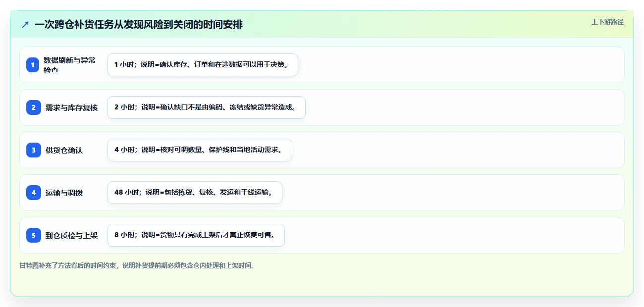Open the 8 小时 duration description box

click(x=196, y=235)
